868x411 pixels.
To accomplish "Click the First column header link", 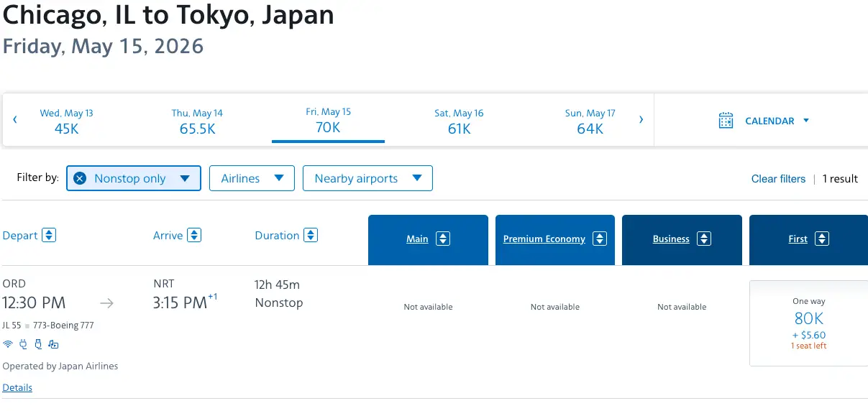I will (x=798, y=239).
